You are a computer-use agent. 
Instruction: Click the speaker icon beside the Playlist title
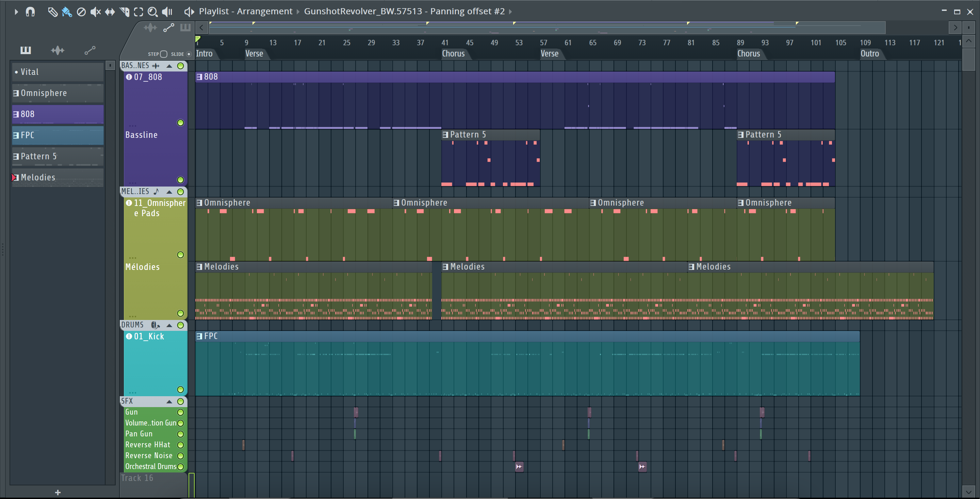click(189, 12)
